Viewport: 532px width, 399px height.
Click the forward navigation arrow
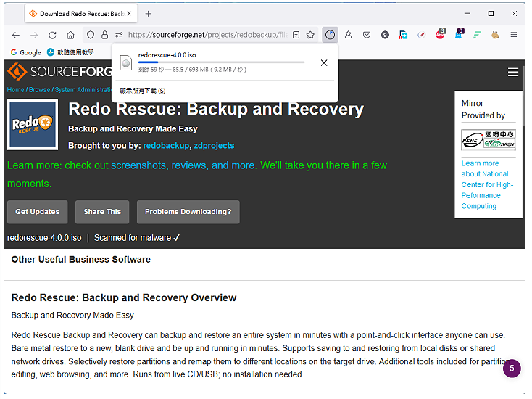(34, 35)
